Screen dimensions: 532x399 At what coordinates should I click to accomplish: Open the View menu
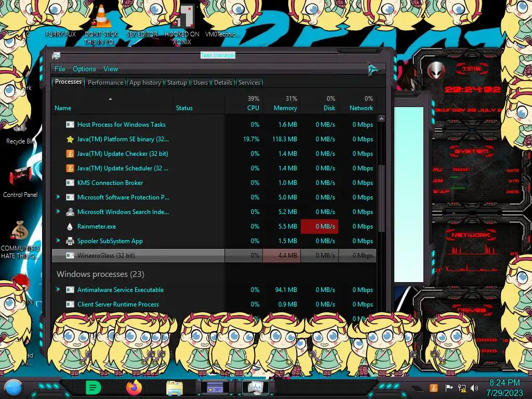(x=111, y=69)
